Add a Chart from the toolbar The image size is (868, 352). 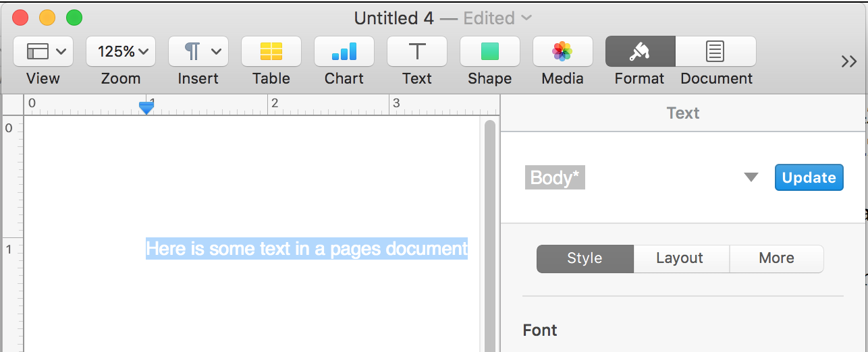pos(344,51)
